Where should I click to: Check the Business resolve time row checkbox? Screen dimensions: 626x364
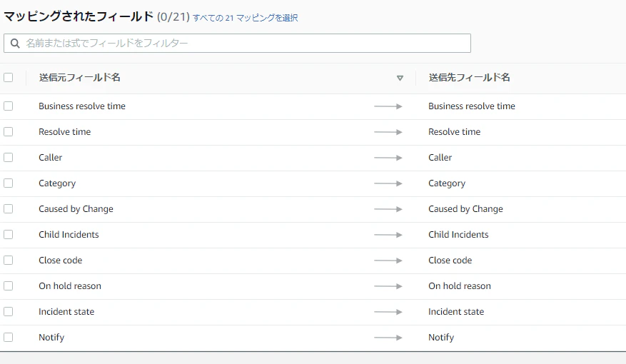point(8,106)
